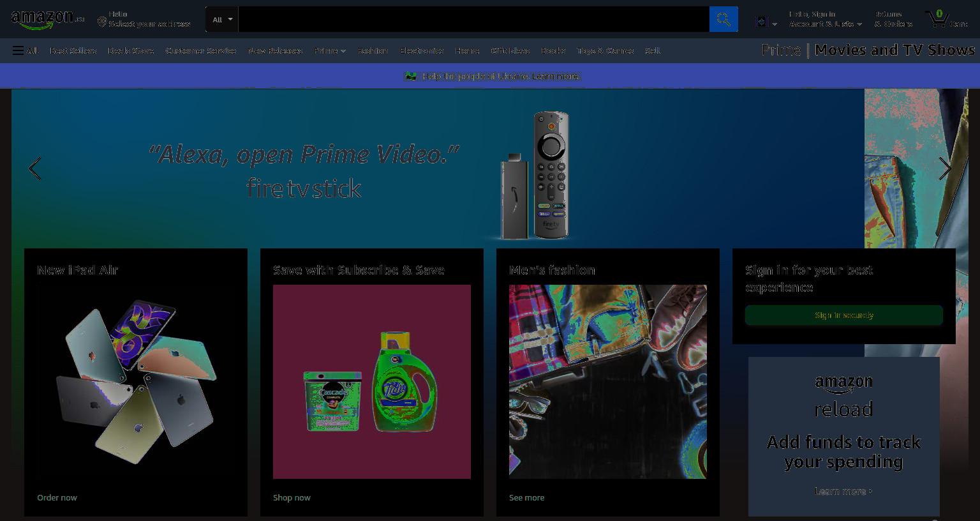Image resolution: width=980 pixels, height=521 pixels.
Task: Open the shopping cart
Action: (x=946, y=19)
